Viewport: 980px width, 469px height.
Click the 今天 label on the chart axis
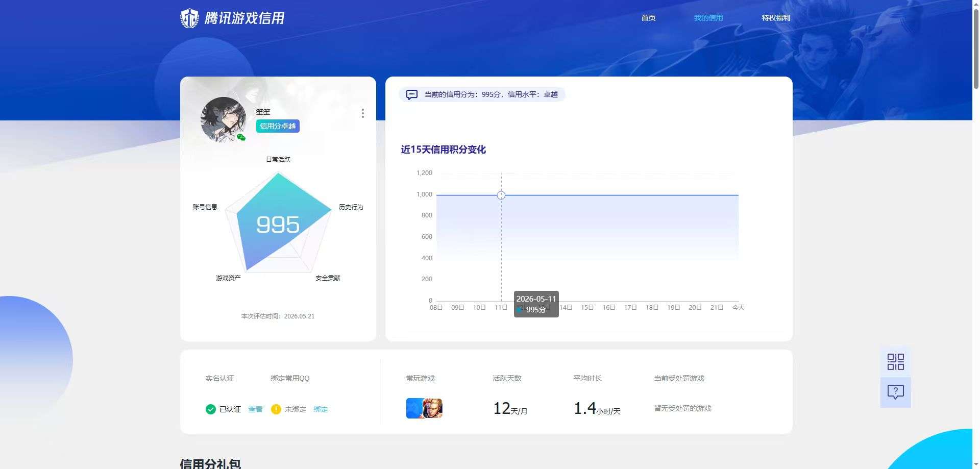739,307
